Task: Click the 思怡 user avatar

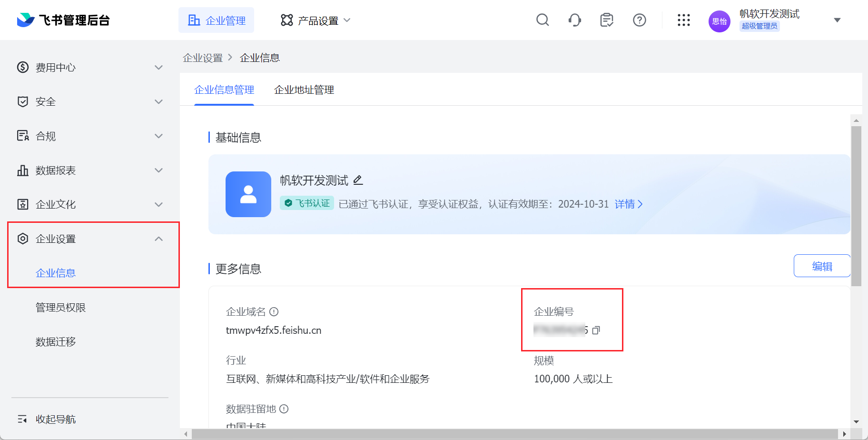Action: [720, 21]
